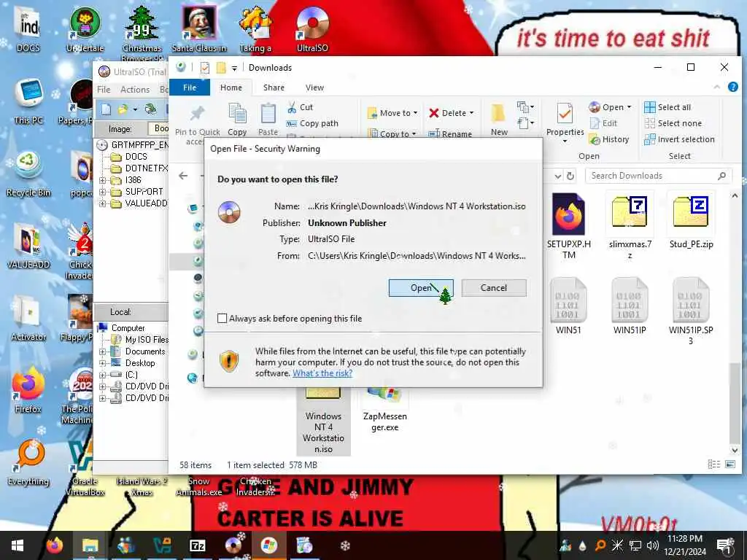Click the Properties checkmark icon
Image resolution: width=747 pixels, height=560 pixels.
tap(565, 113)
